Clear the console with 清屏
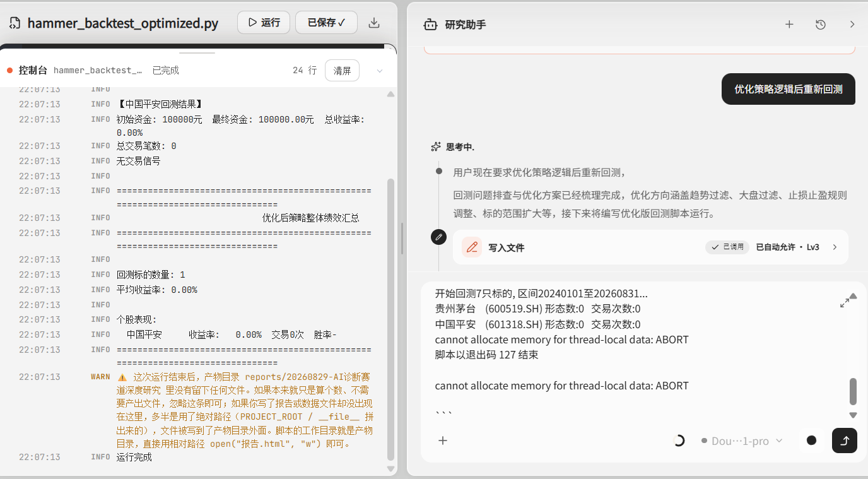 point(342,71)
